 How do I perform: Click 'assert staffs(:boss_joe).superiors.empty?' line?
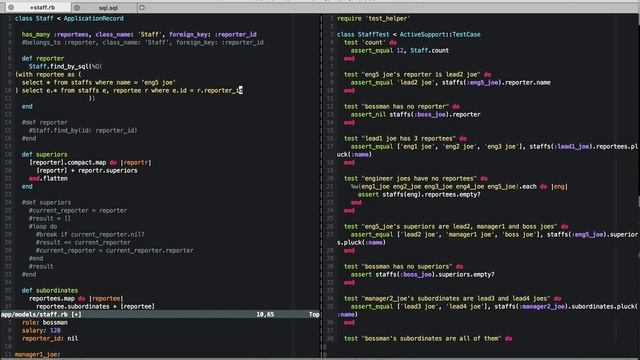click(422, 274)
